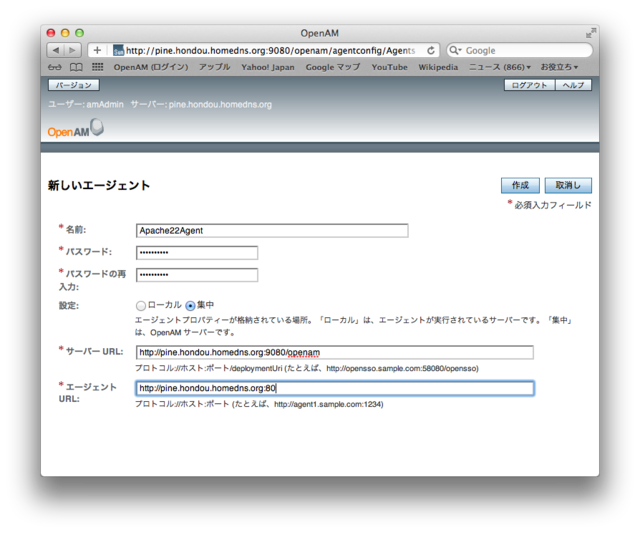
Task: Click the ログアウト button
Action: coord(529,85)
